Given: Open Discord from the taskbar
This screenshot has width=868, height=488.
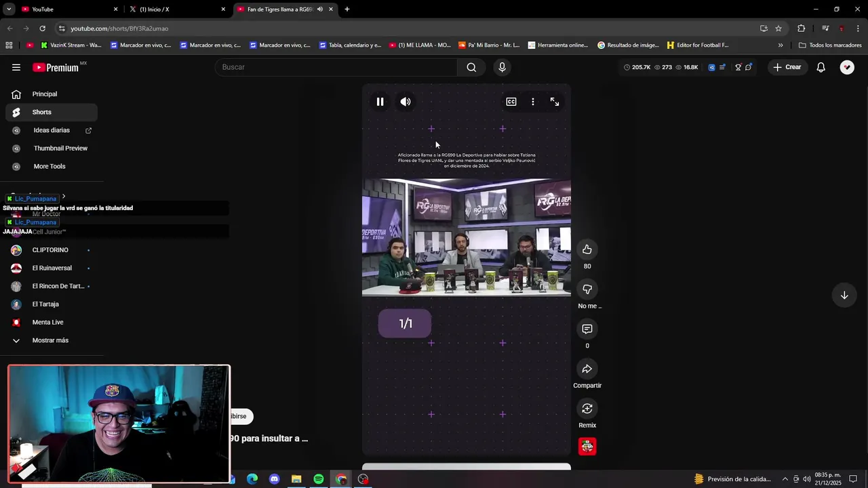Looking at the screenshot, I should click(274, 479).
